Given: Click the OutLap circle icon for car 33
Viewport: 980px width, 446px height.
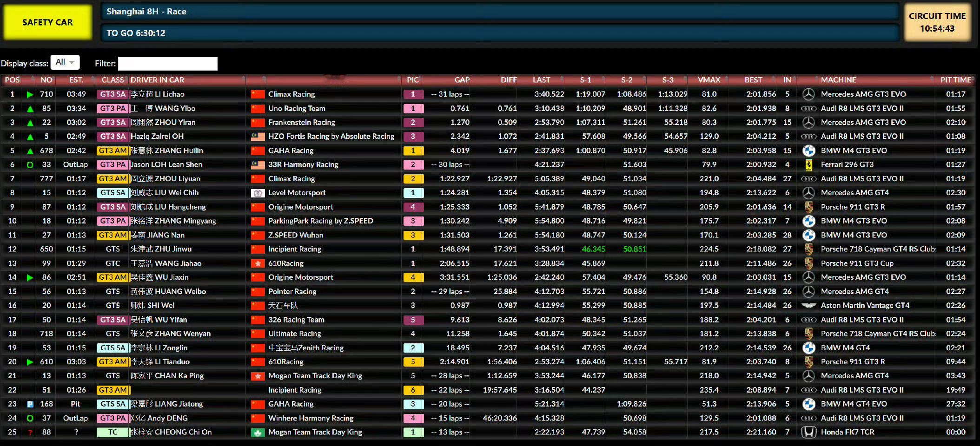Looking at the screenshot, I should [x=30, y=165].
